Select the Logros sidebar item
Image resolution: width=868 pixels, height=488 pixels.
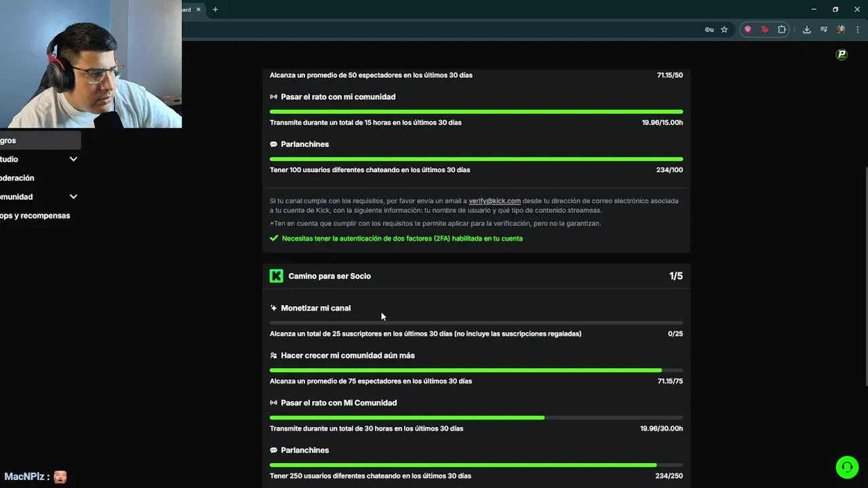(x=8, y=140)
